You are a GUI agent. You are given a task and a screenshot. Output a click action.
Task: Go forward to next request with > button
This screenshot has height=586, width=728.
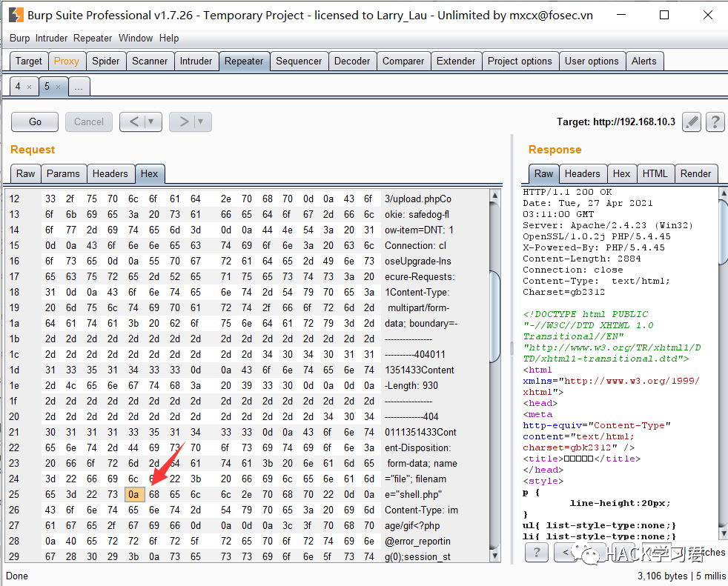click(184, 122)
